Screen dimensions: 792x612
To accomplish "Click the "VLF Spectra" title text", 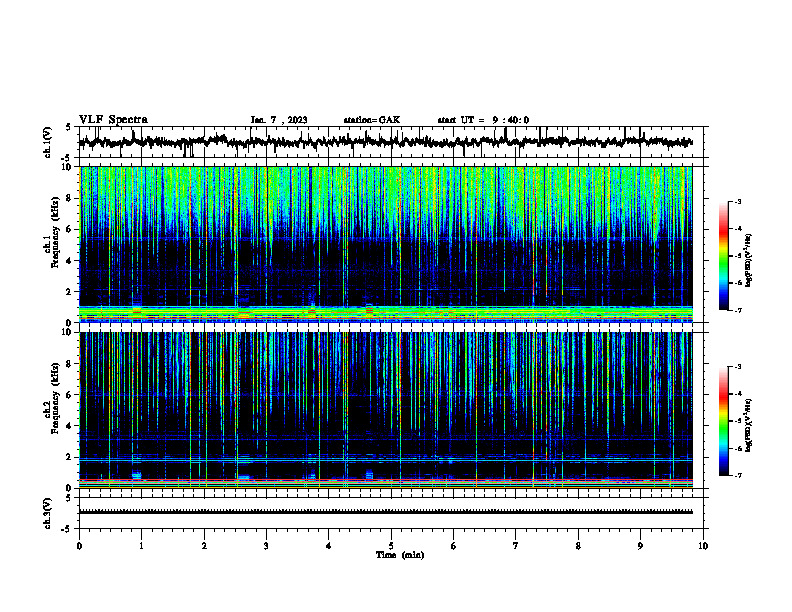I will click(114, 120).
